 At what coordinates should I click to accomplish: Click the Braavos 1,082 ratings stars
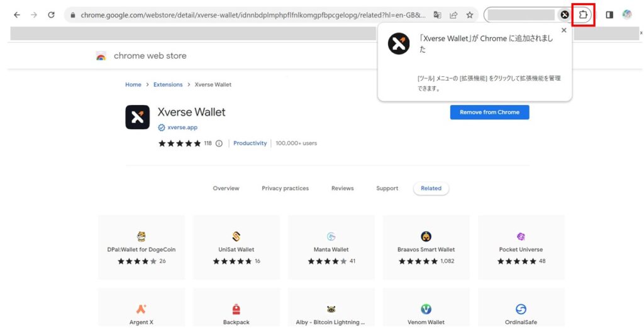(x=418, y=261)
